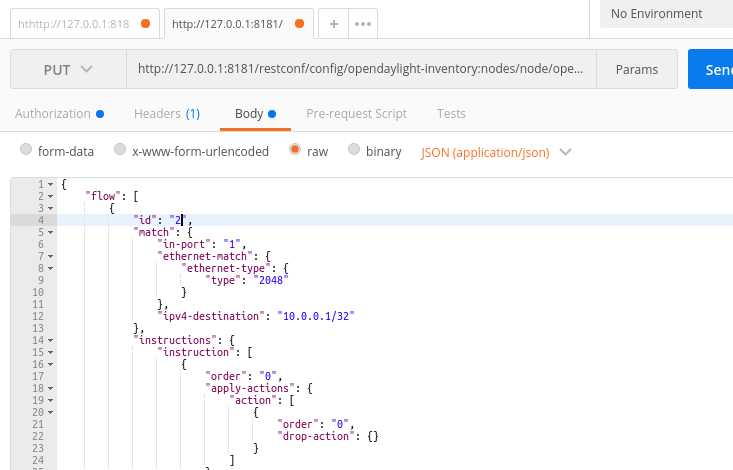The height and width of the screenshot is (470, 733).
Task: Click the "in-port" key on line 6
Action: [184, 244]
